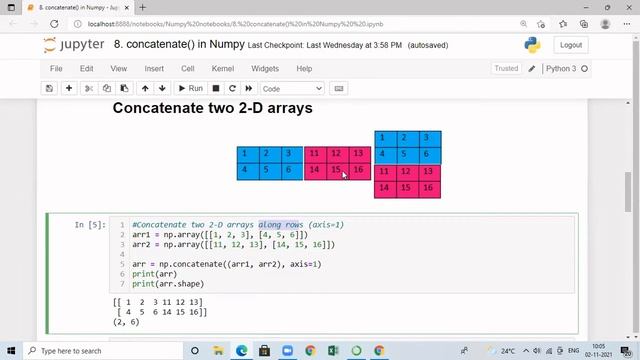This screenshot has height=360, width=640.
Task: Click the concatenated arrays diagram image
Action: tap(339, 164)
